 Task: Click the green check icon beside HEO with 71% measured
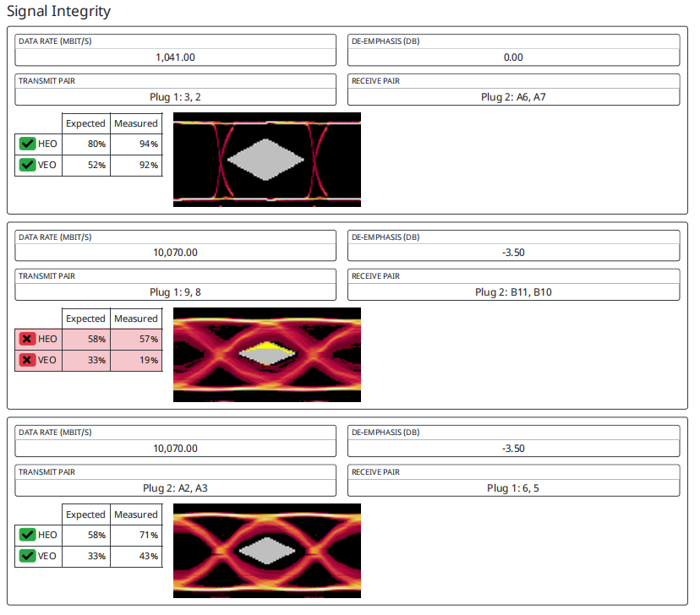(x=27, y=535)
